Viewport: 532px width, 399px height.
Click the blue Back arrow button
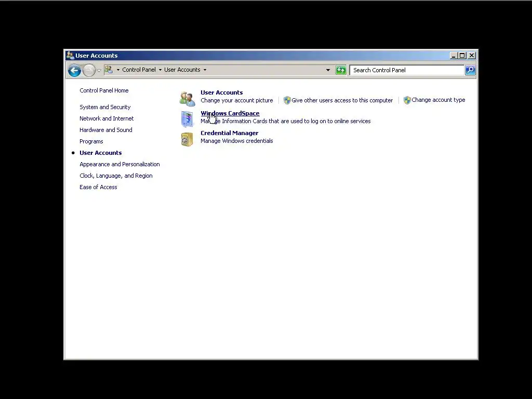click(74, 70)
